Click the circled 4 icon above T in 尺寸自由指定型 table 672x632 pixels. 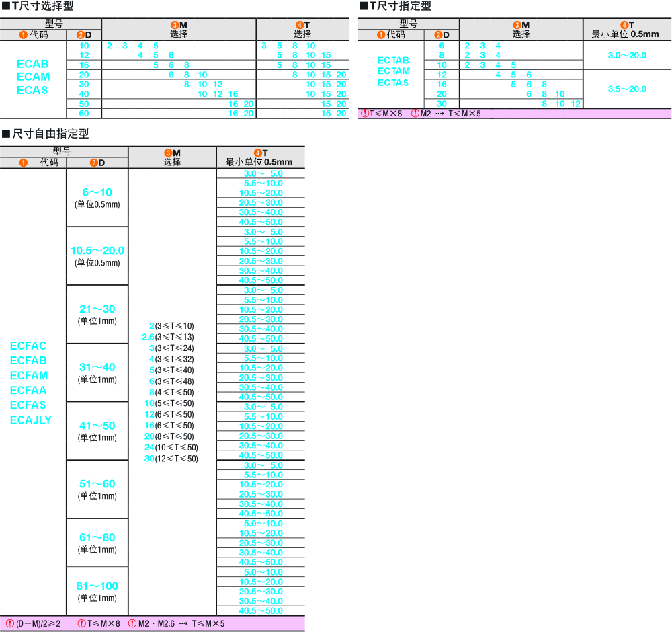pyautogui.click(x=257, y=153)
